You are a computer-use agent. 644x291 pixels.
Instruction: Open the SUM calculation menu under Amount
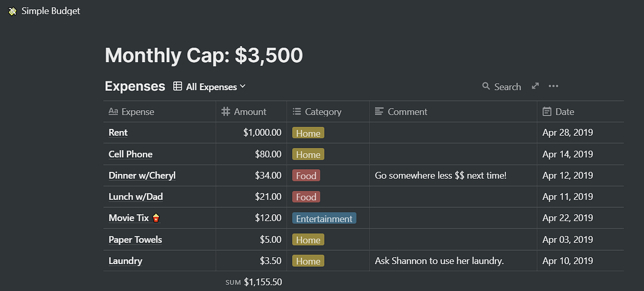[254, 282]
